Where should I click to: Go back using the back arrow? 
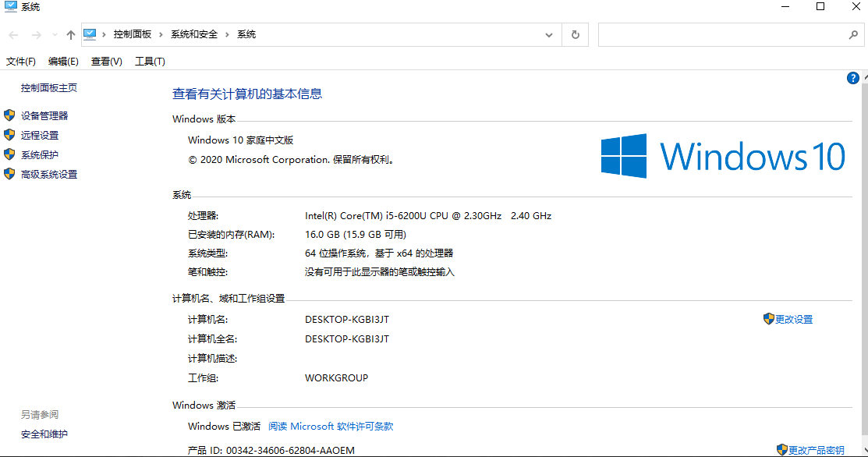[13, 35]
